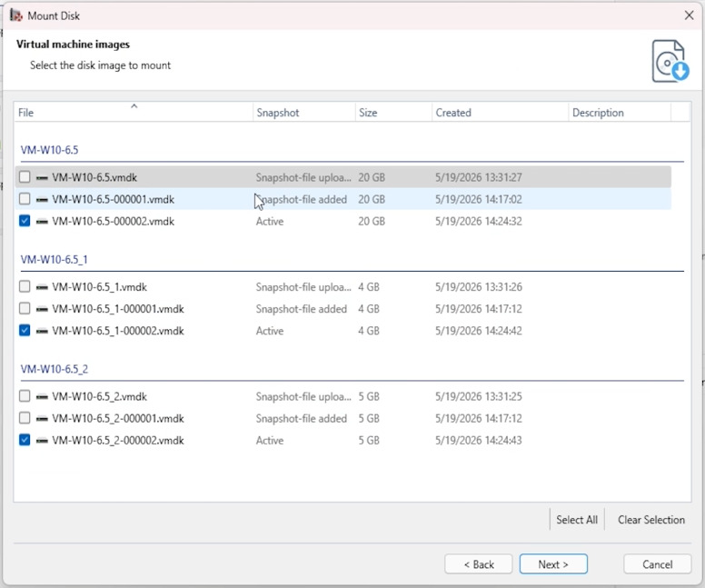Click Active status of VM-W10-6.5-000002.vmdk
Screen dimensions: 705x588
tap(270, 222)
